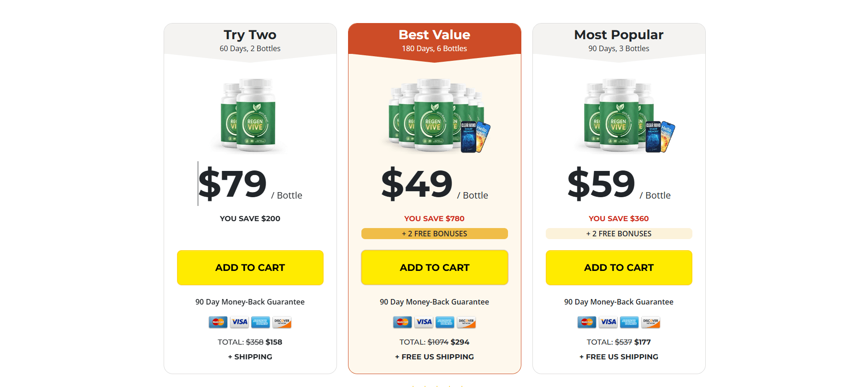Click the Mastercard icon in Try Two card
Screen dimensions: 868x387
[x=218, y=322]
